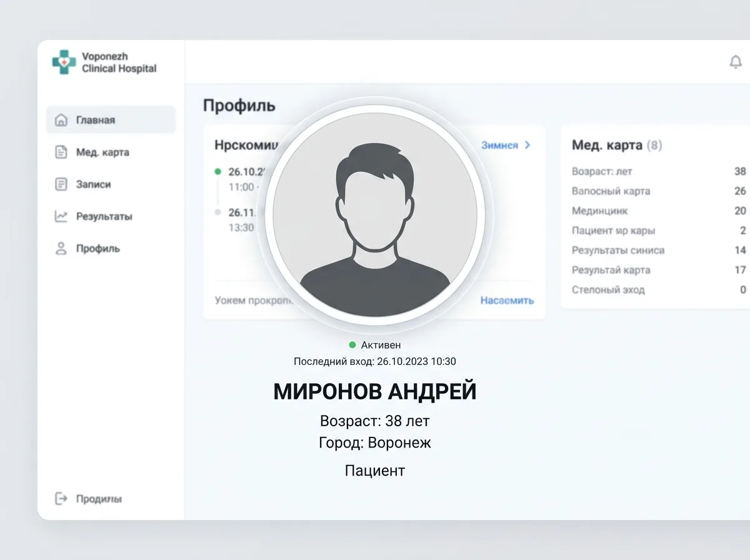This screenshot has width=750, height=560.
Task: Click the logout label at sidebar bottom
Action: (99, 499)
